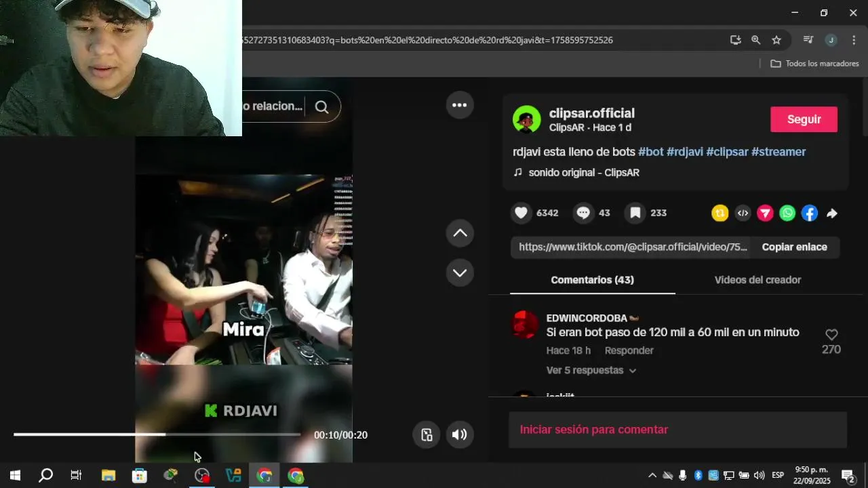Click the 00:10/00:20 time display
Image resolution: width=868 pixels, height=488 pixels.
pyautogui.click(x=340, y=435)
